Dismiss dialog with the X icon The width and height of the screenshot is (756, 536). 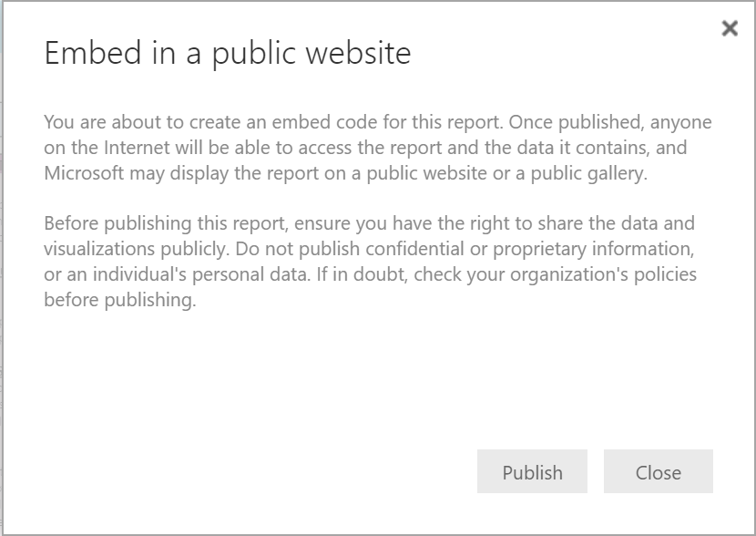(x=730, y=28)
